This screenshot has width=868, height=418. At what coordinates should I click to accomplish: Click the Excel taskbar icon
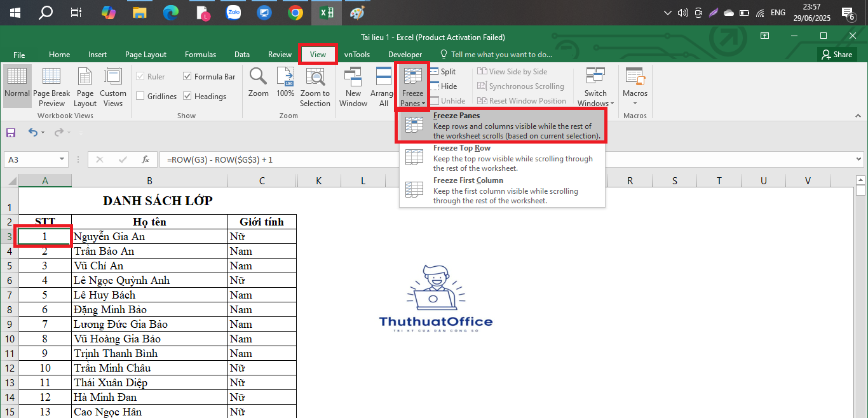coord(327,12)
